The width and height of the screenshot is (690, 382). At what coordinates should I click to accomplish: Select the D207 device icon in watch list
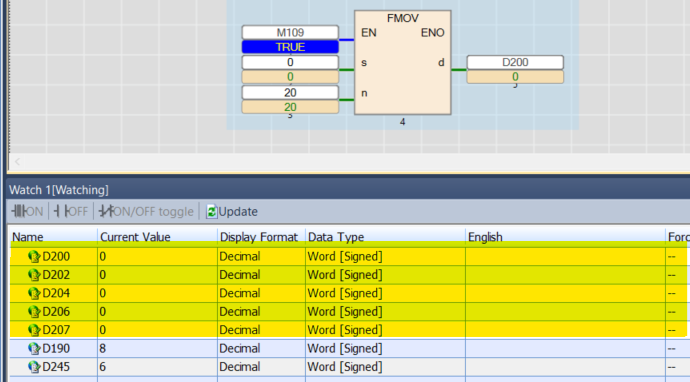[34, 330]
